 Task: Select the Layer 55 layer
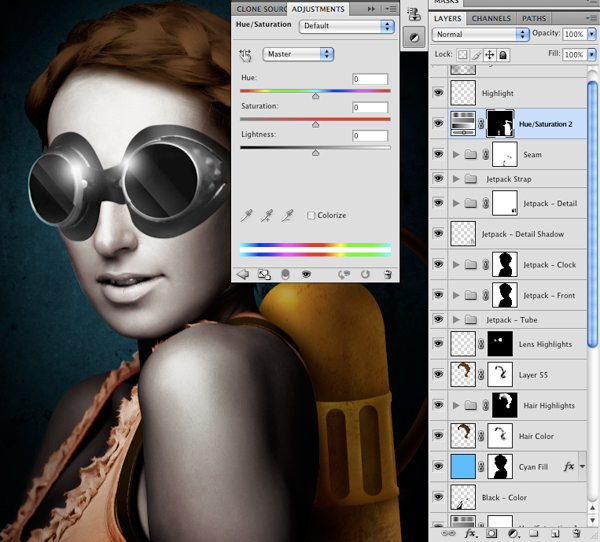[x=509, y=375]
